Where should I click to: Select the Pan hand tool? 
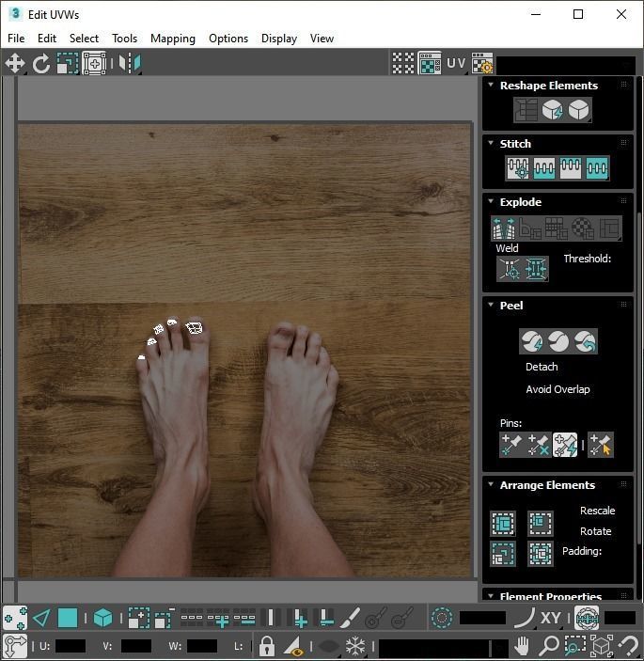coord(522,646)
